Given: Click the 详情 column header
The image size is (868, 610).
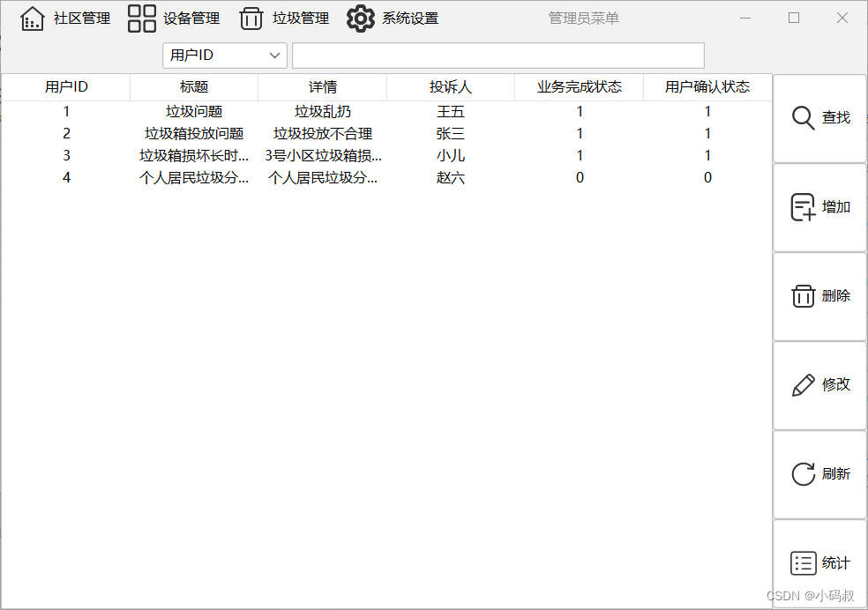Looking at the screenshot, I should 322,86.
